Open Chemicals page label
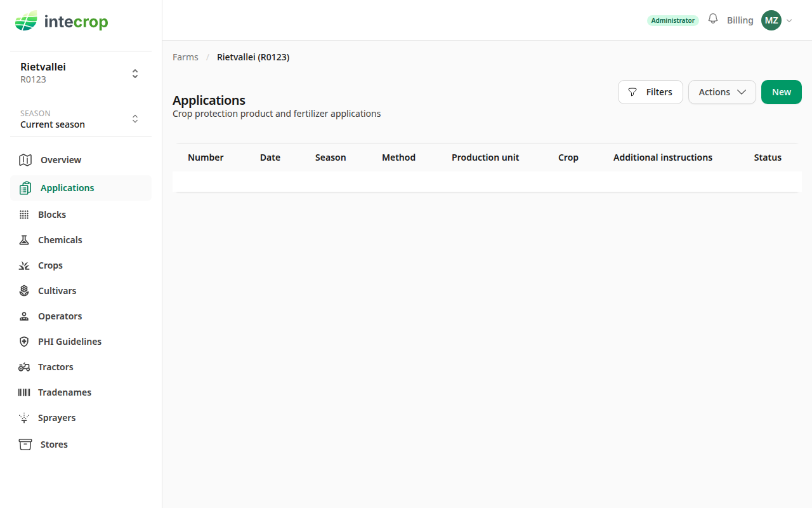The image size is (812, 508). (60, 240)
